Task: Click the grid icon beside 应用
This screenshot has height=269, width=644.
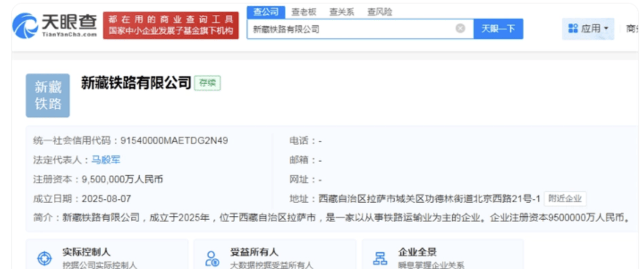Action: pyautogui.click(x=573, y=29)
